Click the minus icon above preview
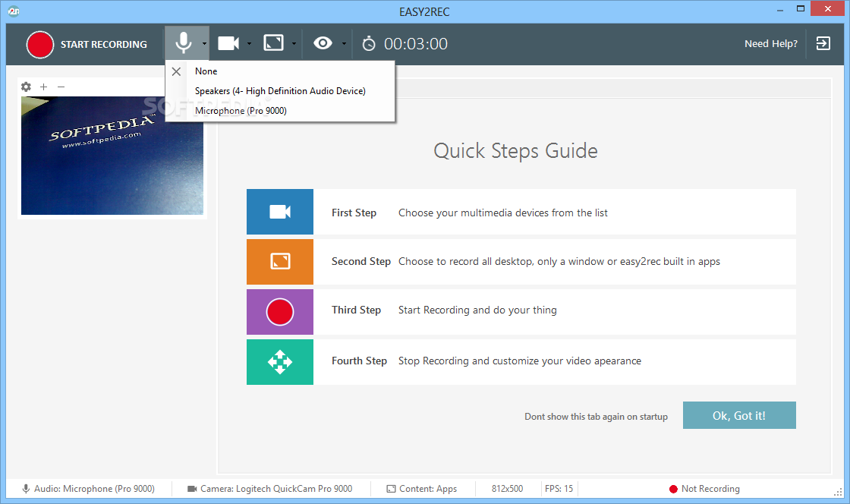The image size is (850, 504). [x=61, y=87]
